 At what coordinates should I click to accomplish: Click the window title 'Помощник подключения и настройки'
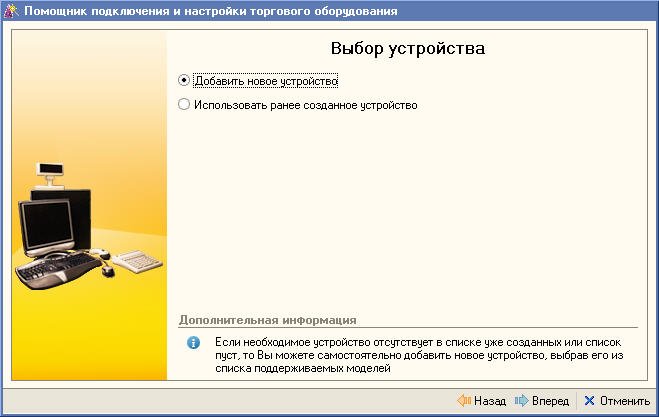[x=211, y=11]
